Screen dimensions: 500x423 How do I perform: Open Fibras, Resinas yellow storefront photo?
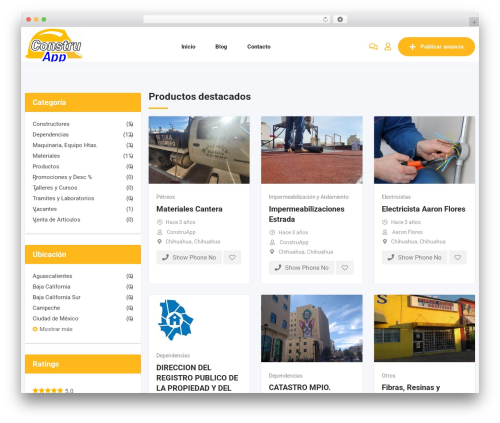424,328
